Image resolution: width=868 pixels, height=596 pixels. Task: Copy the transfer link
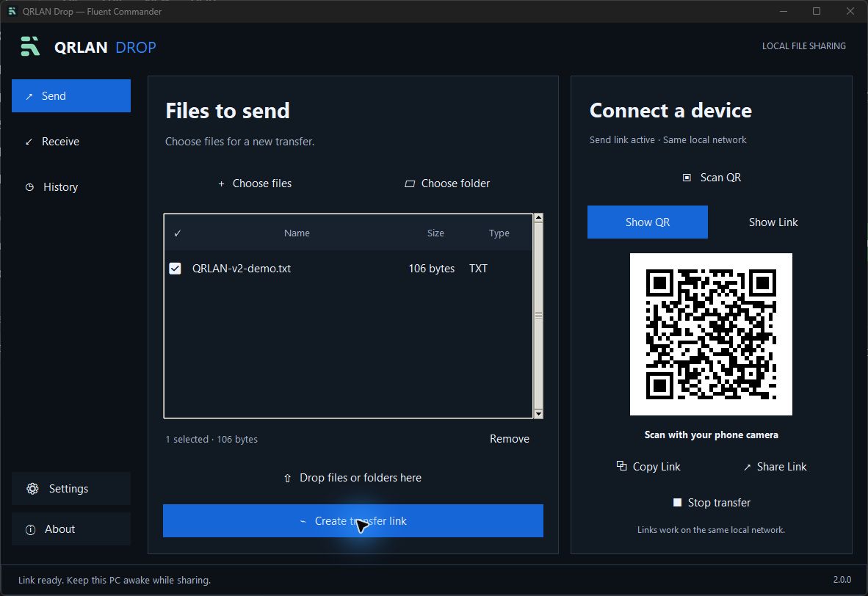(648, 467)
